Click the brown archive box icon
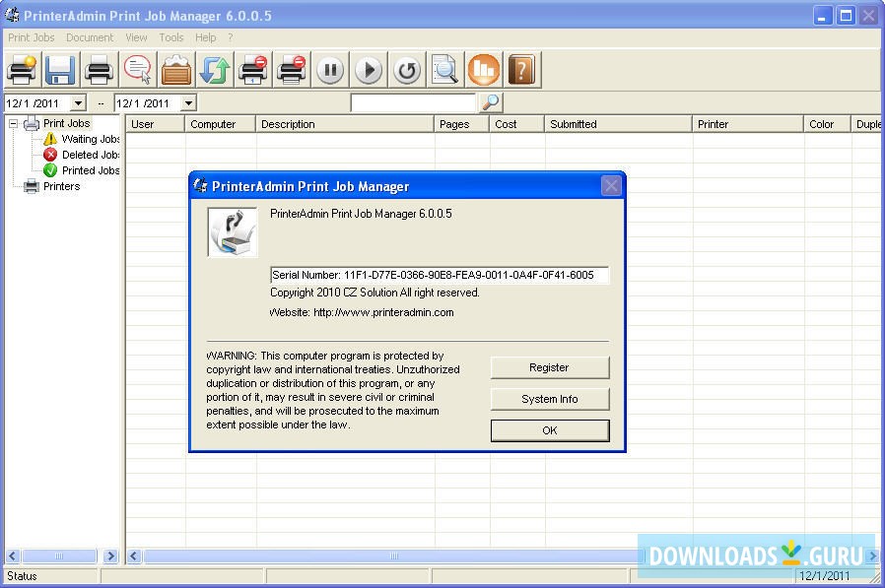 [x=175, y=70]
